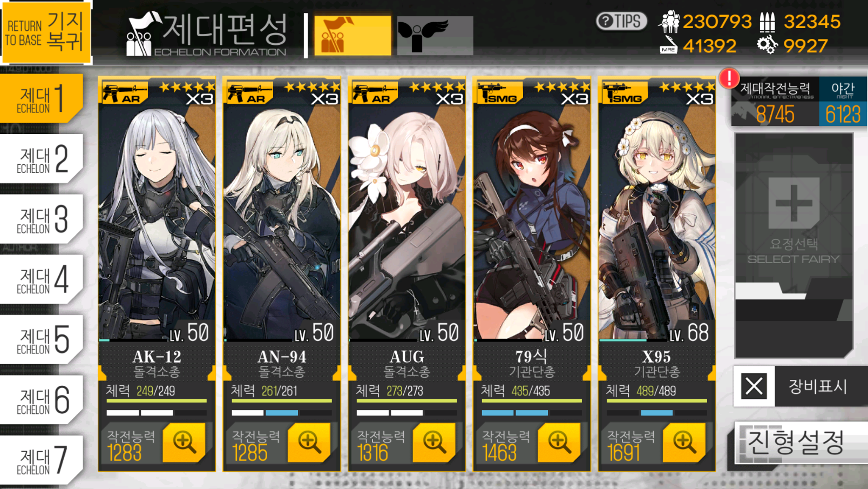Select the yellow T-Doll echelon mode toggle
Screen dimensions: 868x489
[352, 36]
